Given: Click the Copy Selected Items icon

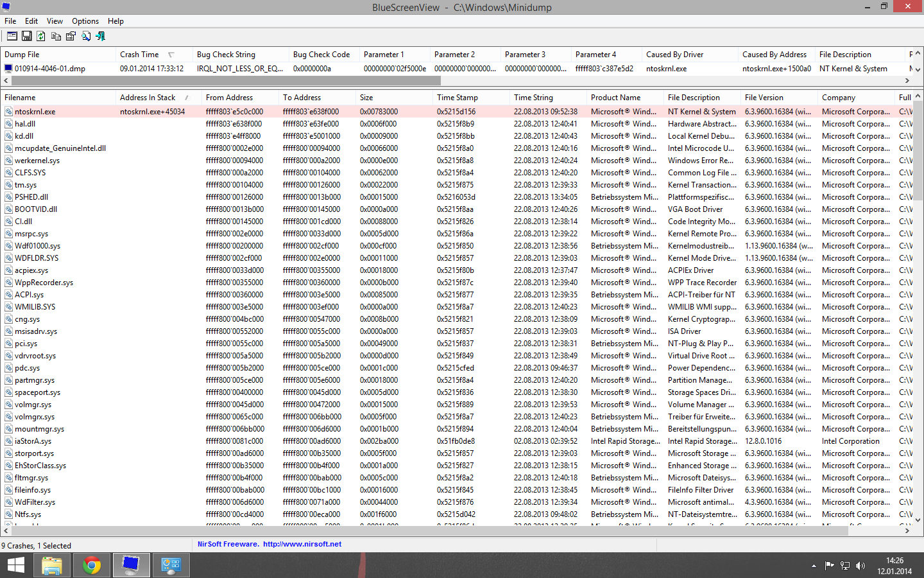Looking at the screenshot, I should 56,36.
